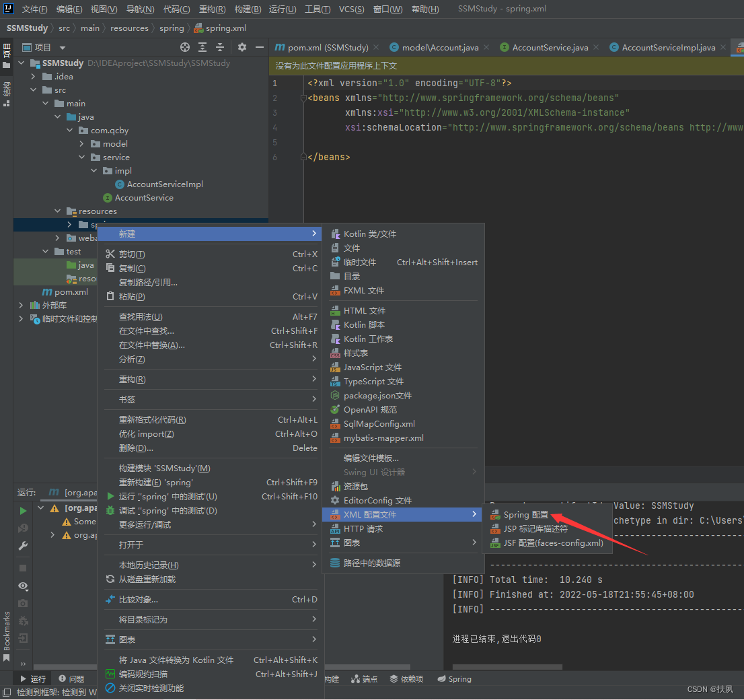
Task: Click 剪切 in the context menu
Action: coord(211,254)
